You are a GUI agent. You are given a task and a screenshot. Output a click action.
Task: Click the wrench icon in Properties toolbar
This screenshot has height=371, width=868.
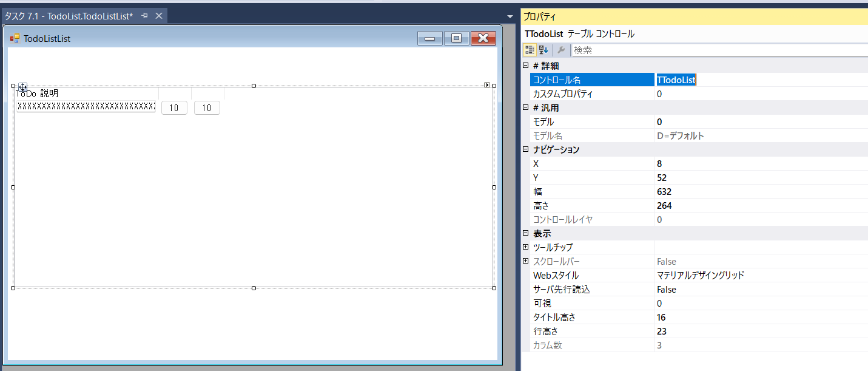[x=561, y=50]
